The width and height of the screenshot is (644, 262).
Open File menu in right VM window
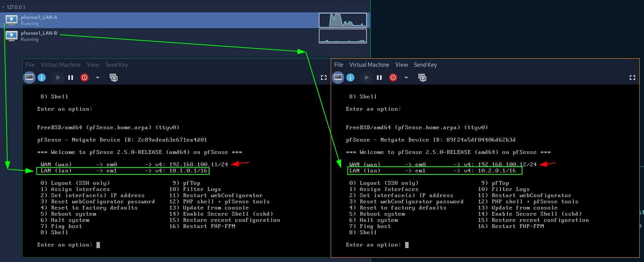tap(339, 65)
